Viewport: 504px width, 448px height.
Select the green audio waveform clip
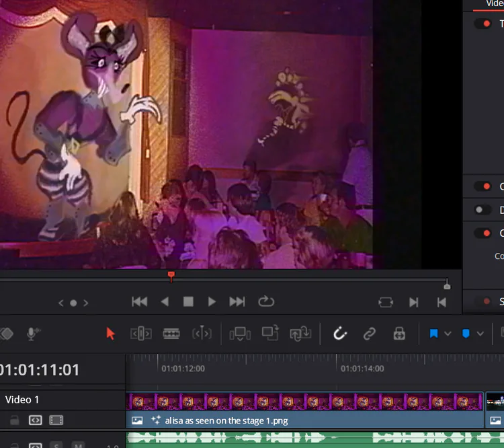[315, 440]
